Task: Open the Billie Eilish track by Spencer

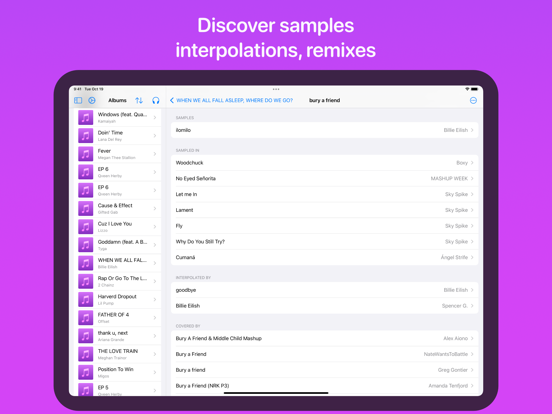Action: [324, 306]
